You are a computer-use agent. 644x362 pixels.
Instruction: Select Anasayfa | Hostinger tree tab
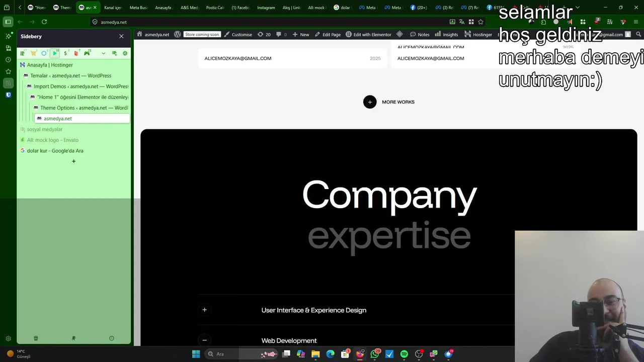pos(74,65)
